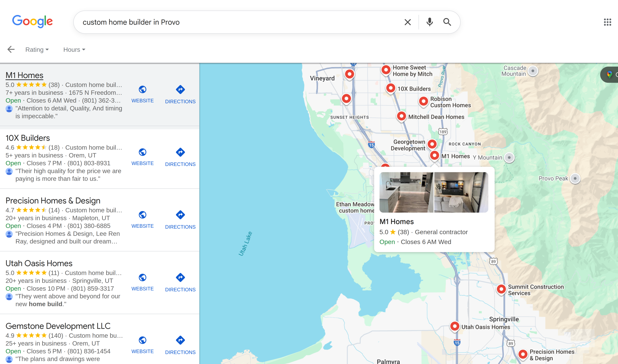The width and height of the screenshot is (618, 364).
Task: Click the living room photo thumbnail
Action: tap(461, 192)
